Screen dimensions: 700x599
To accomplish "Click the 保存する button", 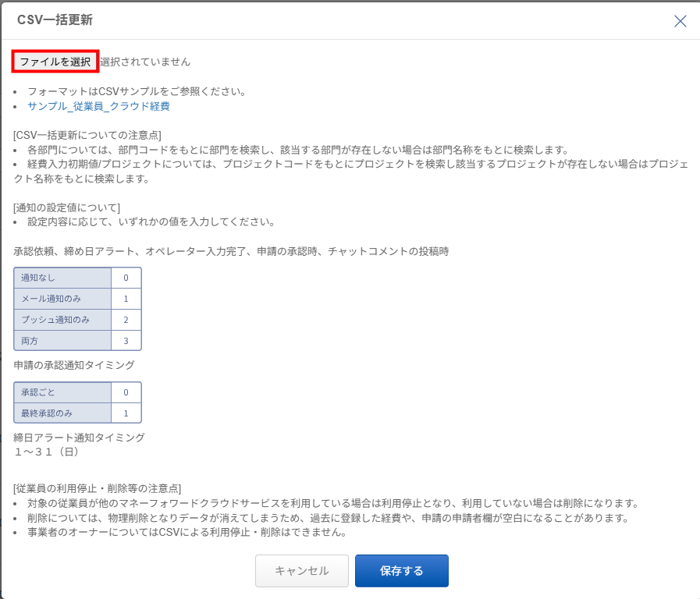I will pos(402,570).
